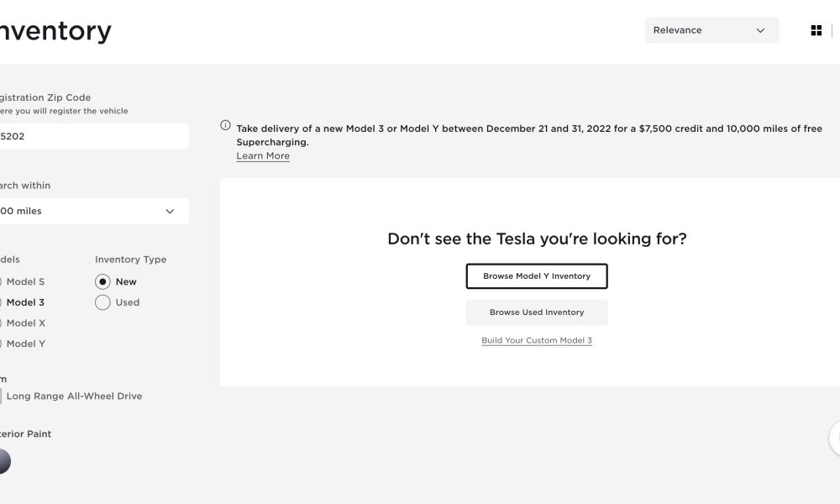Click the Inventory Type label
840x504 pixels.
[x=131, y=260]
